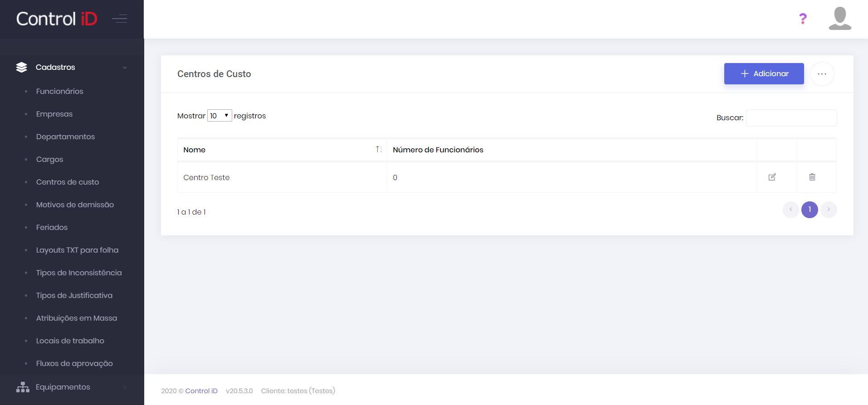Open the records-per-page dropdown
This screenshot has width=868, height=405.
click(x=219, y=116)
